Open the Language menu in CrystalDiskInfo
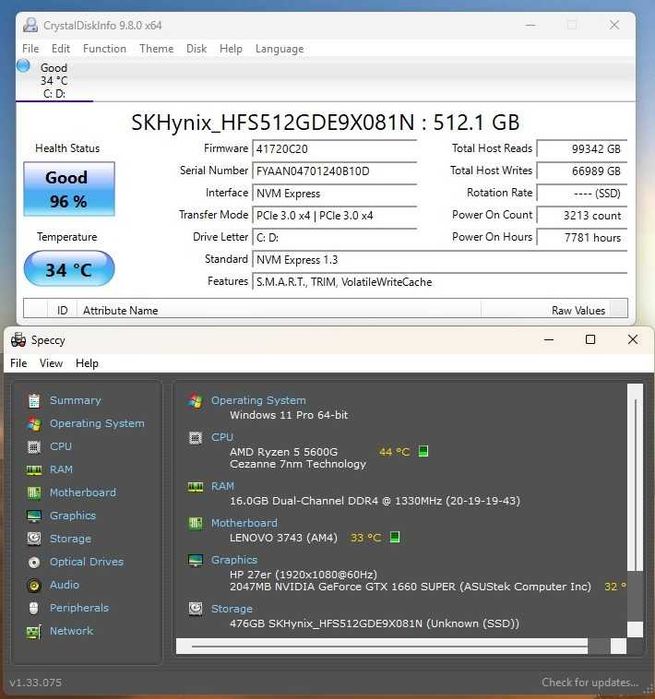Screen dimensions: 655x699 (279, 49)
